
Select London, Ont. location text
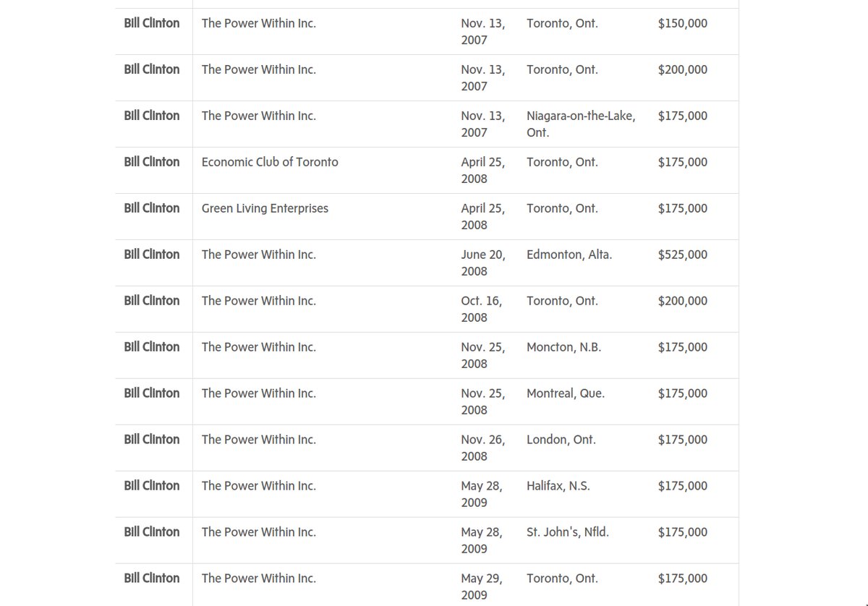(561, 440)
